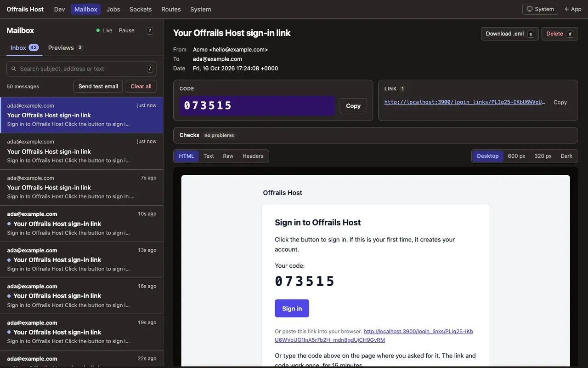Click the System theme monitor button
588x368 pixels.
pos(540,9)
